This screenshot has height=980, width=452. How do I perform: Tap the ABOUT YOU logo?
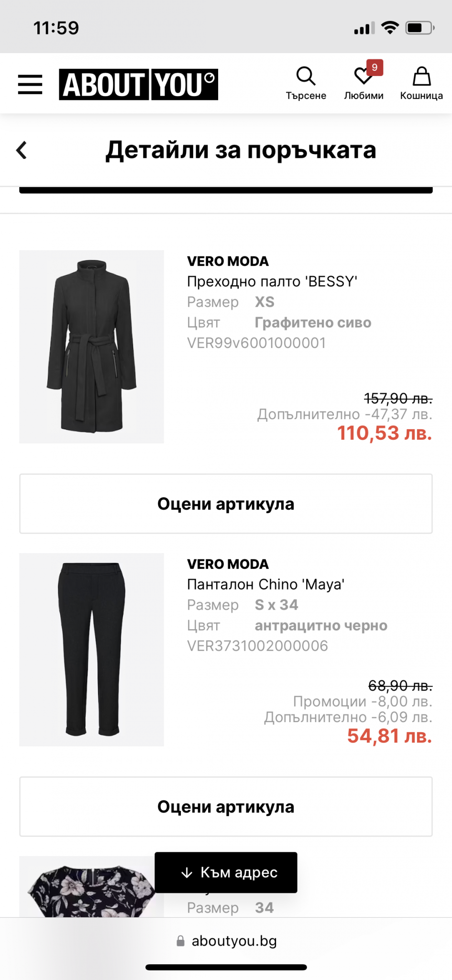(x=138, y=85)
